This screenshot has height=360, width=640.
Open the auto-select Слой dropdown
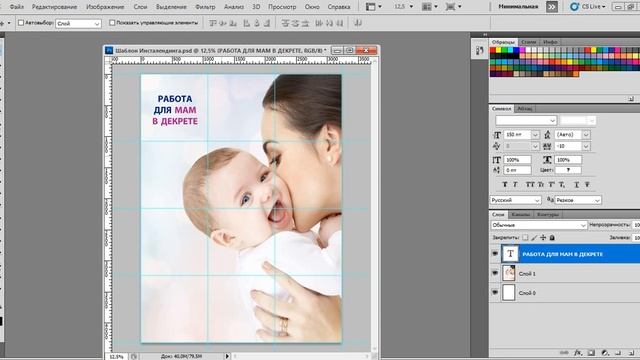click(x=78, y=24)
